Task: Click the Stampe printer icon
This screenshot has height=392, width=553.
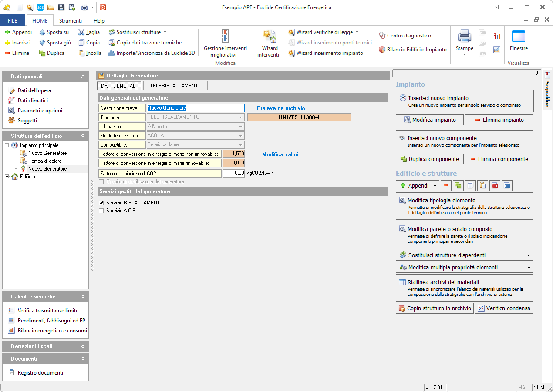Action: point(464,36)
